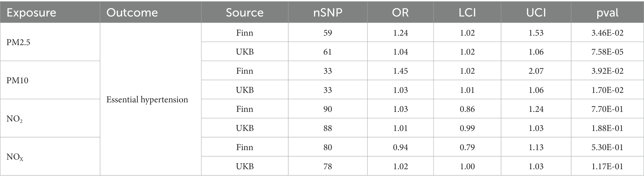Click the UCI value 2.07 cell
644x181 pixels.
[536, 71]
